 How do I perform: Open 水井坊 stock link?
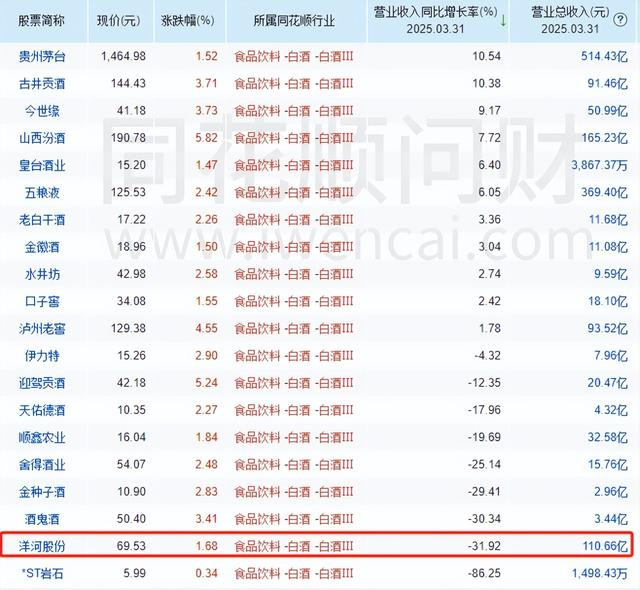point(42,274)
